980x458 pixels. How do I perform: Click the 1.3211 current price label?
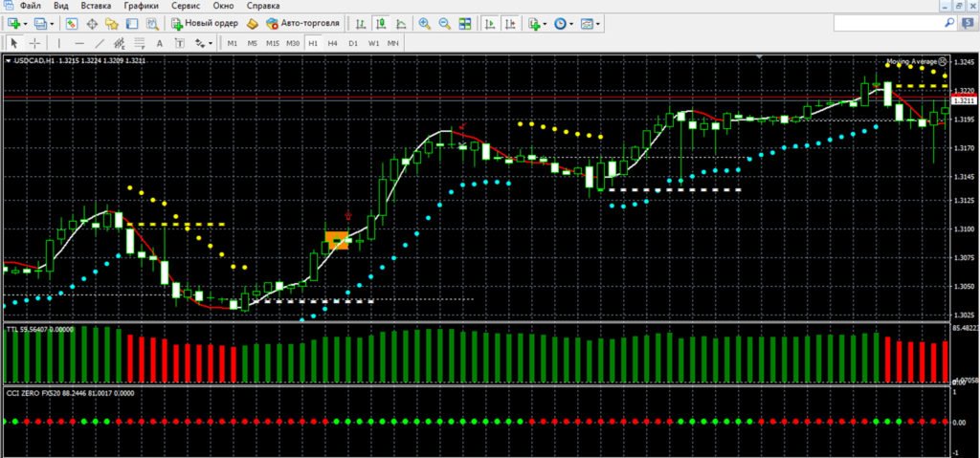965,100
